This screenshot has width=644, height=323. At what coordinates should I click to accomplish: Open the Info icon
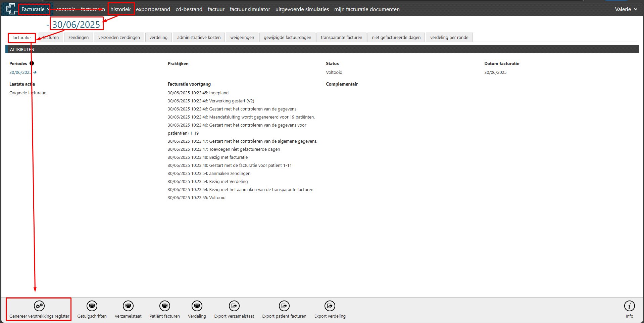[x=629, y=306]
